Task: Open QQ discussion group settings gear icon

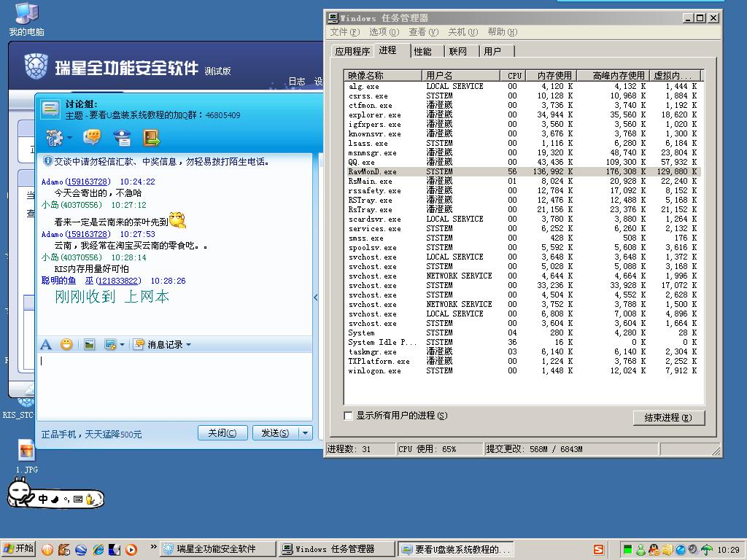Action: coord(54,138)
